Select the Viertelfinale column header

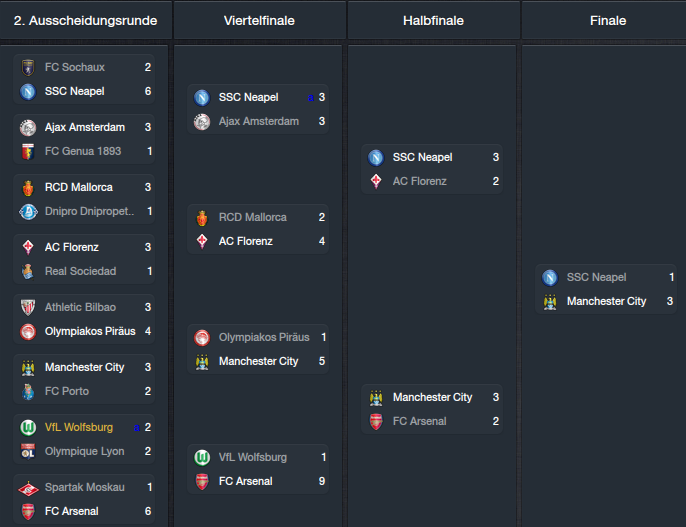pos(259,21)
